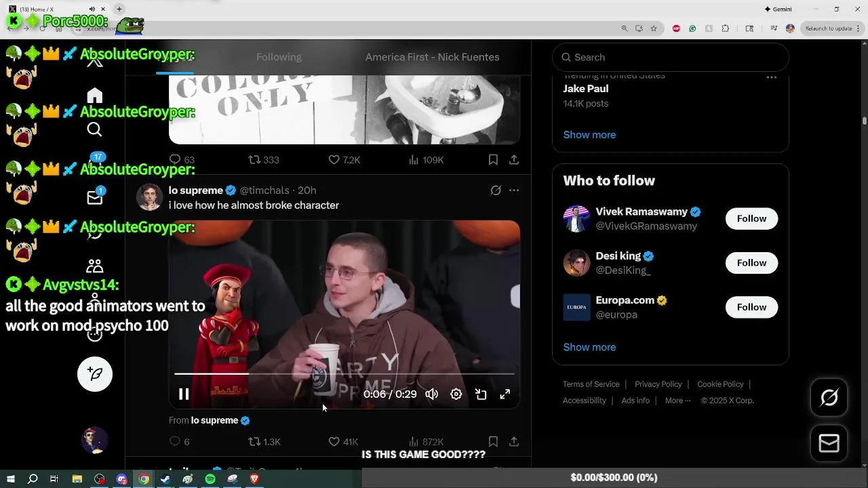Open the Grok button at bottom right
Screen dimensions: 868x488
pos(829,398)
